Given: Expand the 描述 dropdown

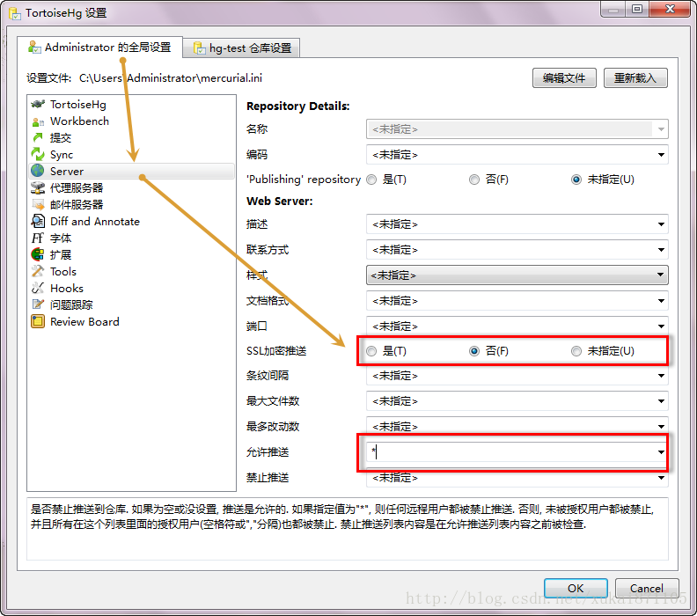Looking at the screenshot, I should 661,224.
